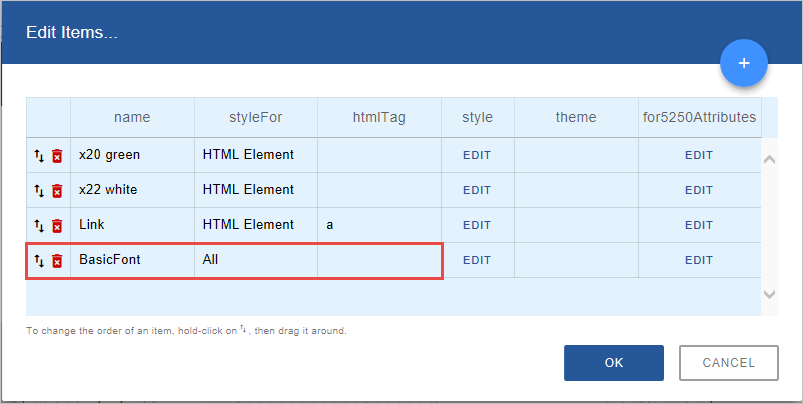
Task: Select the BasicFont name cell
Action: [x=132, y=260]
